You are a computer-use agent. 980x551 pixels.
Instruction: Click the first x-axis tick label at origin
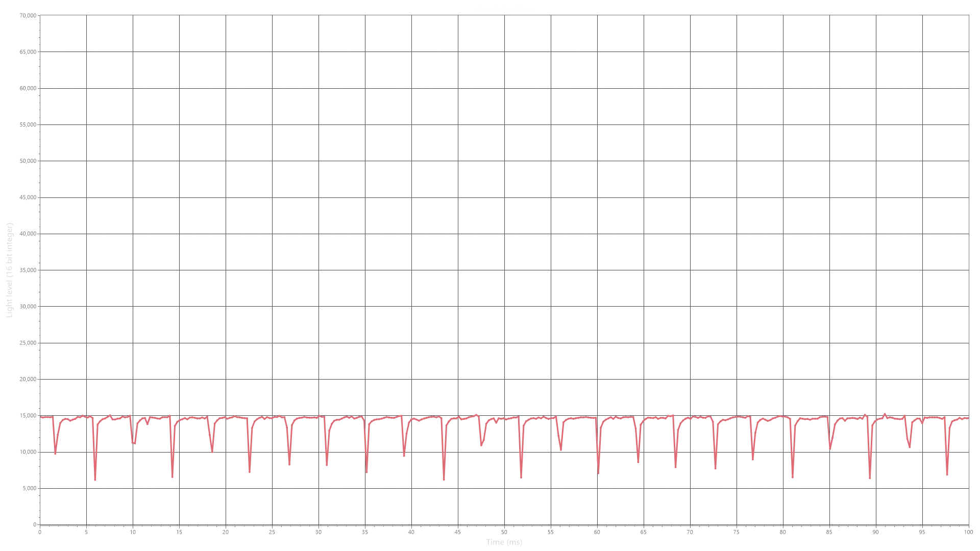pyautogui.click(x=41, y=531)
